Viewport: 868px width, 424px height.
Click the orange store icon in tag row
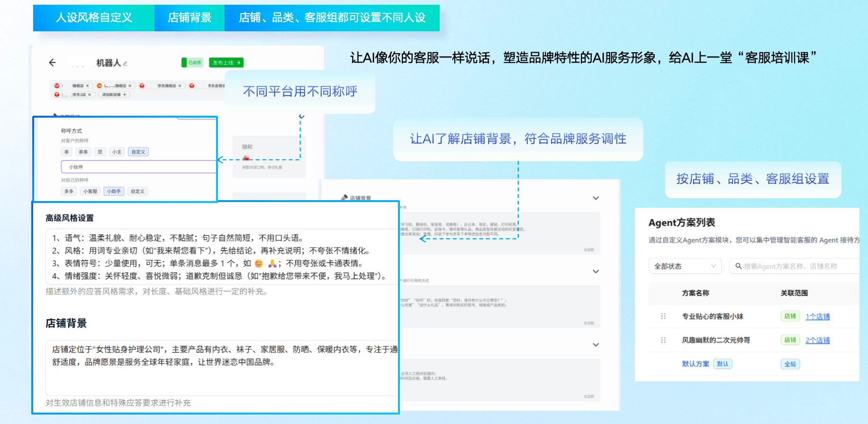click(99, 86)
